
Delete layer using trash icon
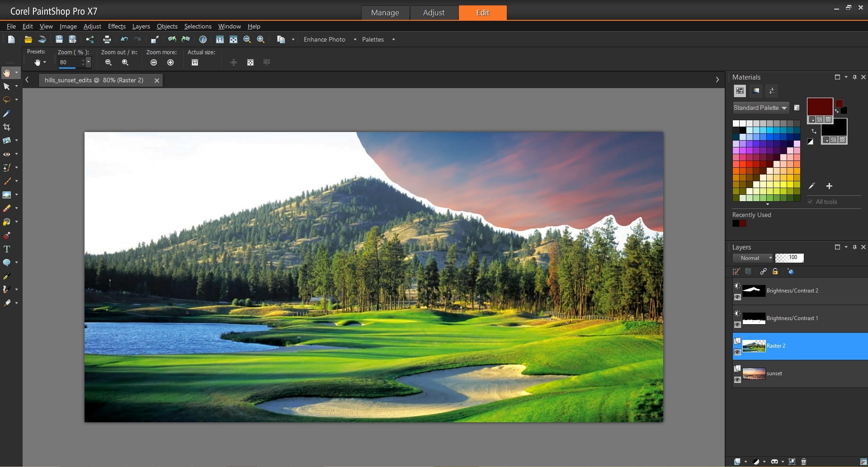[803, 462]
